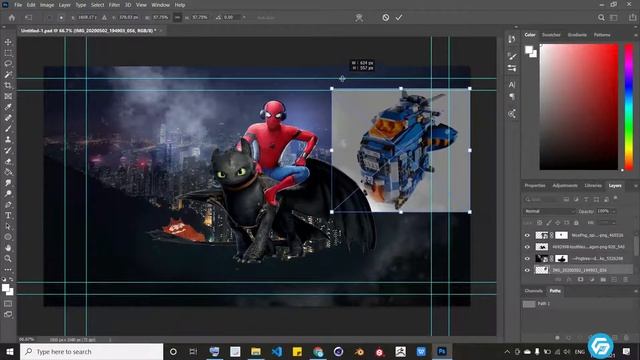The height and width of the screenshot is (360, 640).
Task: Toggle the transform reference point checkbox
Action: [49, 18]
